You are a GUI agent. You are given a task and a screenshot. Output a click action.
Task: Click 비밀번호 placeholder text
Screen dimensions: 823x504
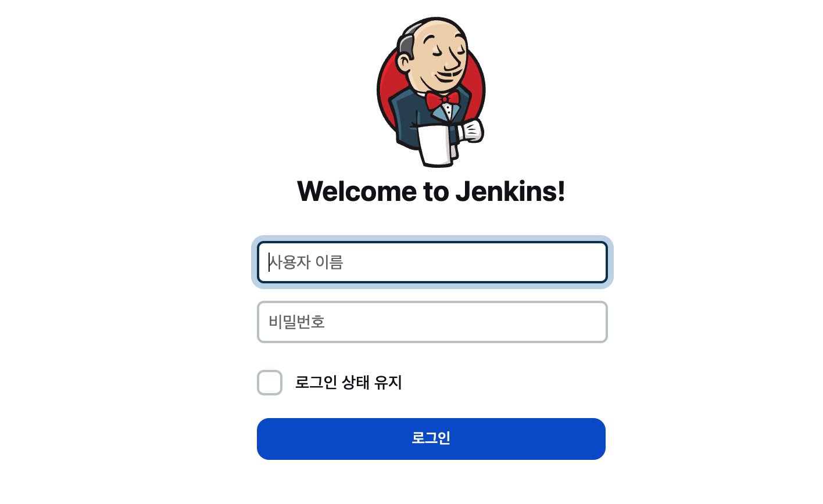pyautogui.click(x=297, y=322)
